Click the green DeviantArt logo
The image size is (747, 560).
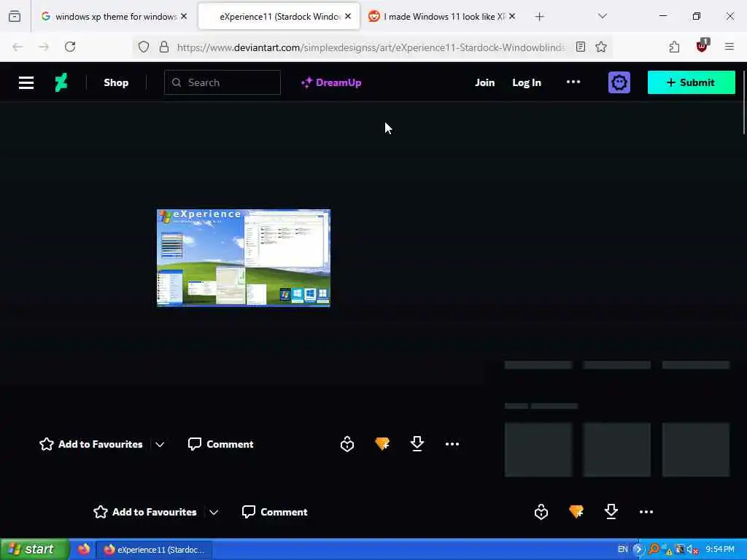tap(61, 82)
